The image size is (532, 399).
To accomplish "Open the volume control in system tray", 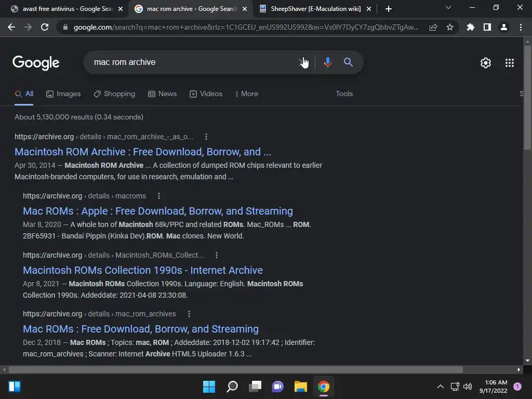I will click(x=468, y=387).
